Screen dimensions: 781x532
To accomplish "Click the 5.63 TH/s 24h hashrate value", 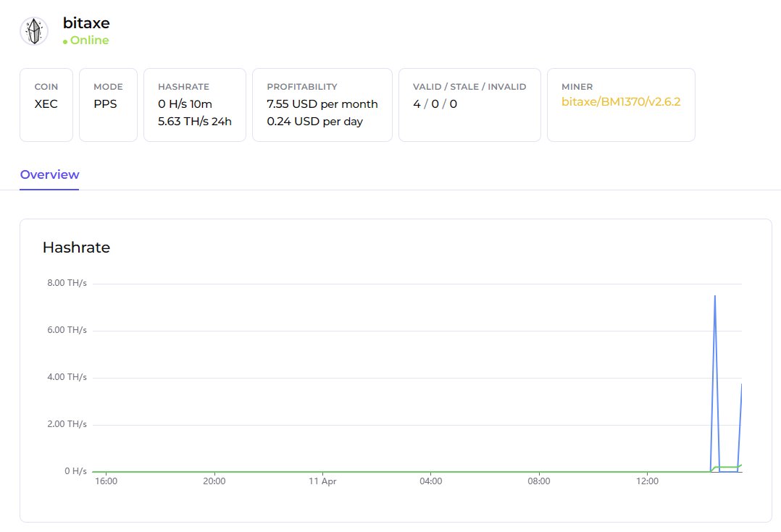I will click(x=195, y=122).
